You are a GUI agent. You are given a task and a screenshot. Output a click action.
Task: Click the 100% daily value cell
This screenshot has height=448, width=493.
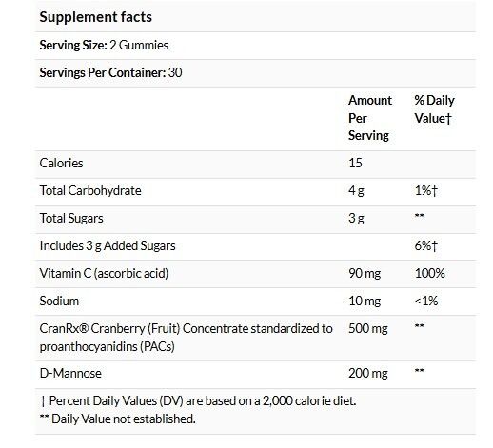pos(430,273)
